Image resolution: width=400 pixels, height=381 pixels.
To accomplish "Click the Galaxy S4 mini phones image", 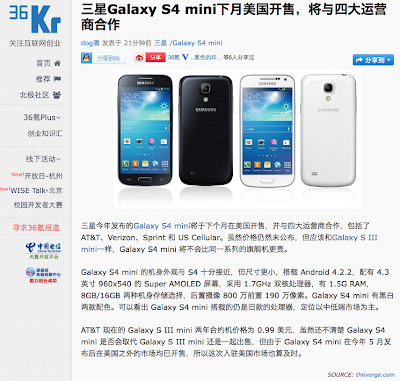I will point(237,138).
